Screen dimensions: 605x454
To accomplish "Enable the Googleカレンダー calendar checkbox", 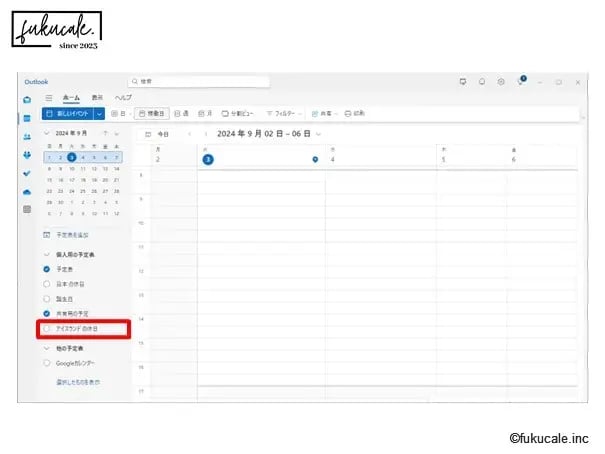I will 47,363.
